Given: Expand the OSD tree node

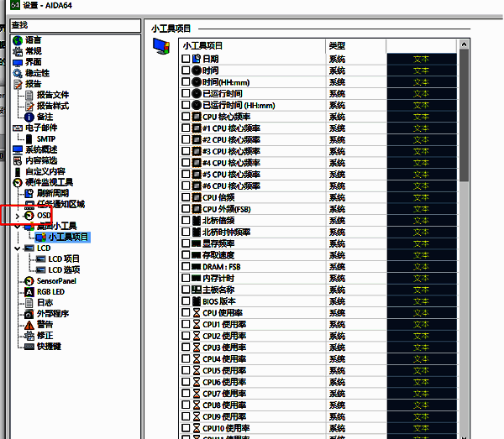Looking at the screenshot, I should tap(18, 216).
